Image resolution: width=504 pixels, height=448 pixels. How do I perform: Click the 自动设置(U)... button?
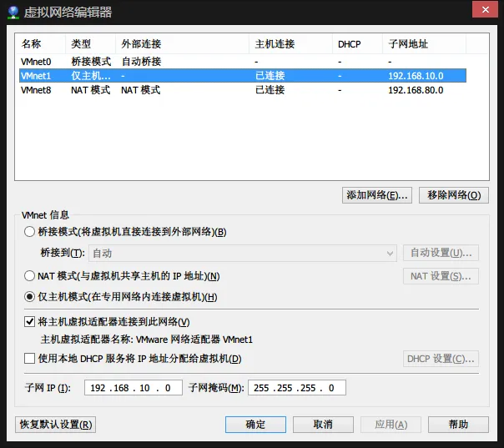441,253
